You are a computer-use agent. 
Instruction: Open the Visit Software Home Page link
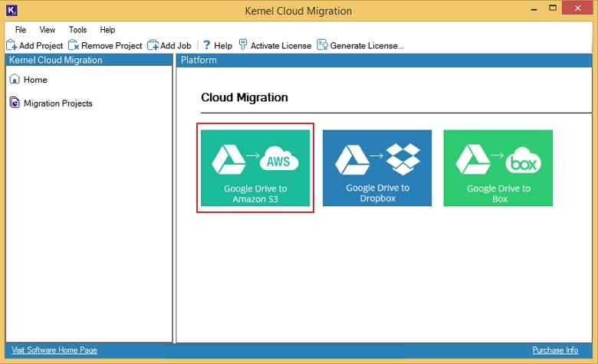[x=54, y=350]
